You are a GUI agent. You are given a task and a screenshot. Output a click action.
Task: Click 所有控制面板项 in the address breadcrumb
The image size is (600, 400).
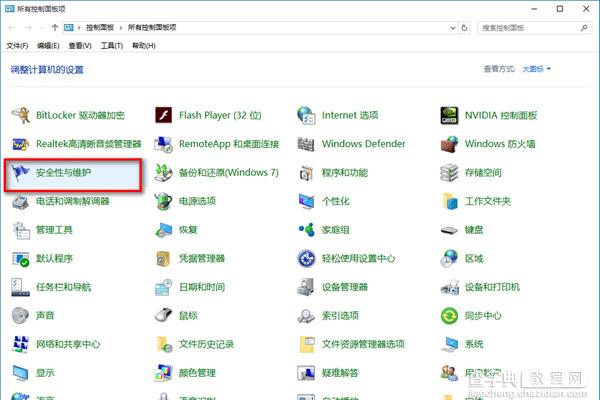(x=152, y=28)
